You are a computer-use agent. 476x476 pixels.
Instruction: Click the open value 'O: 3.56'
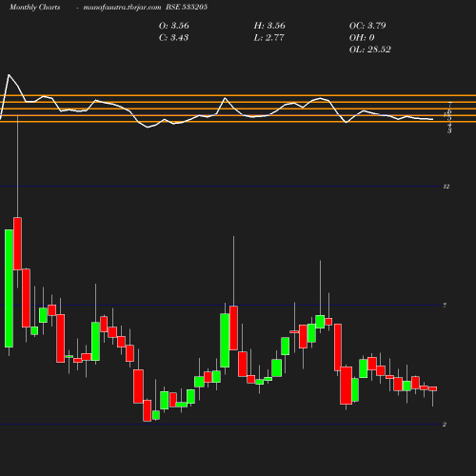point(174,26)
